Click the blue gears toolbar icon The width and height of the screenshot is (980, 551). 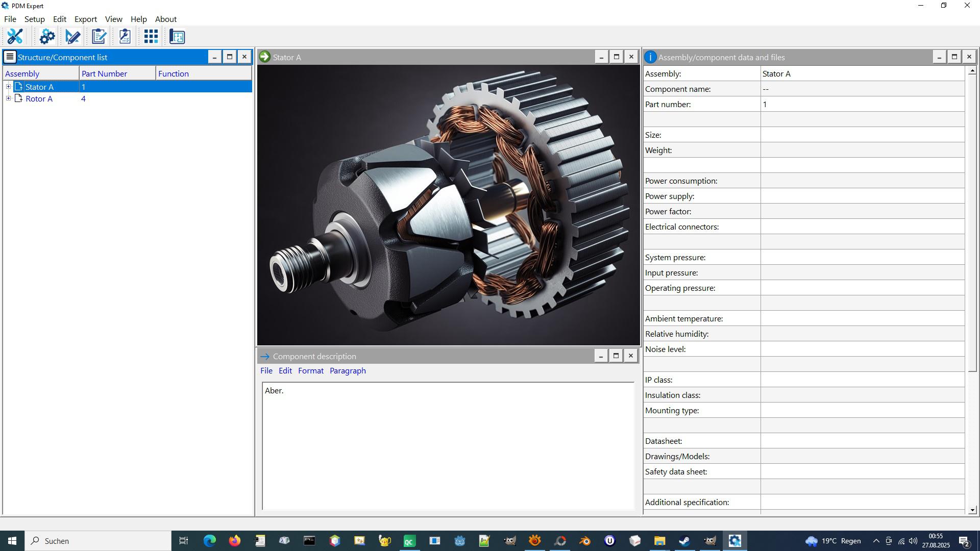coord(47,37)
